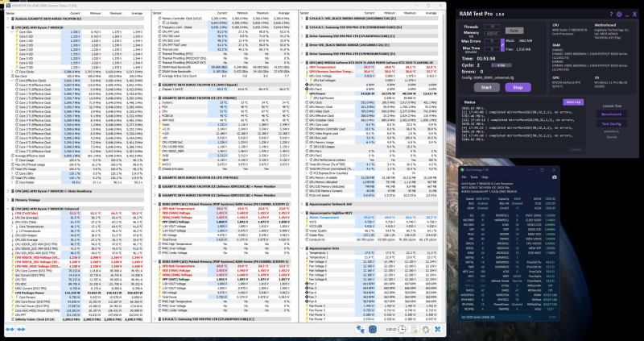Click the Maximum column header in third HWiNFO pane
This screenshot has height=341, width=644.
click(408, 14)
